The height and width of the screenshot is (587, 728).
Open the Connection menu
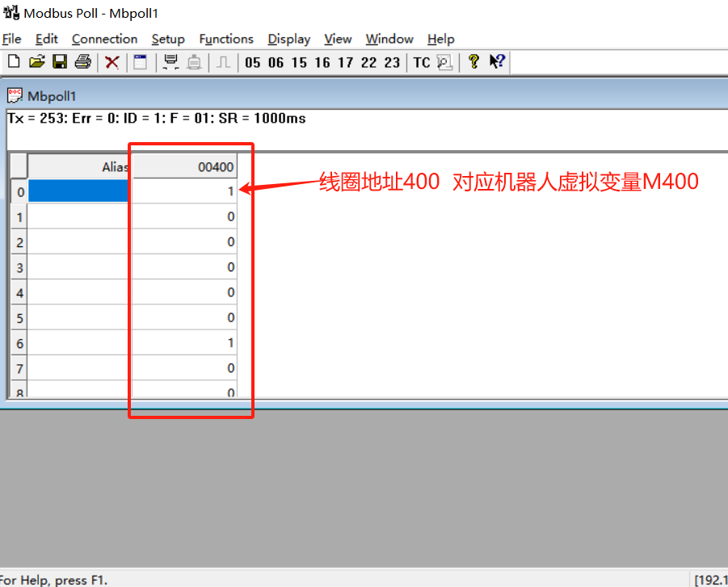click(x=104, y=39)
